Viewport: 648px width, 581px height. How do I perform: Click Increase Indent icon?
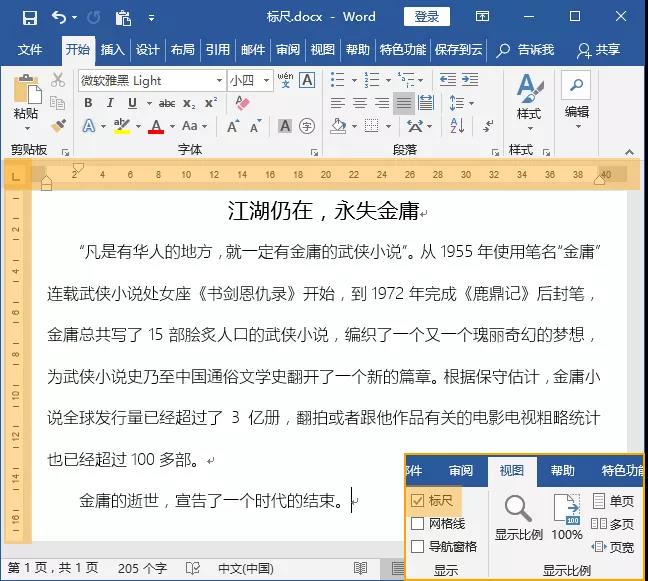(x=470, y=79)
